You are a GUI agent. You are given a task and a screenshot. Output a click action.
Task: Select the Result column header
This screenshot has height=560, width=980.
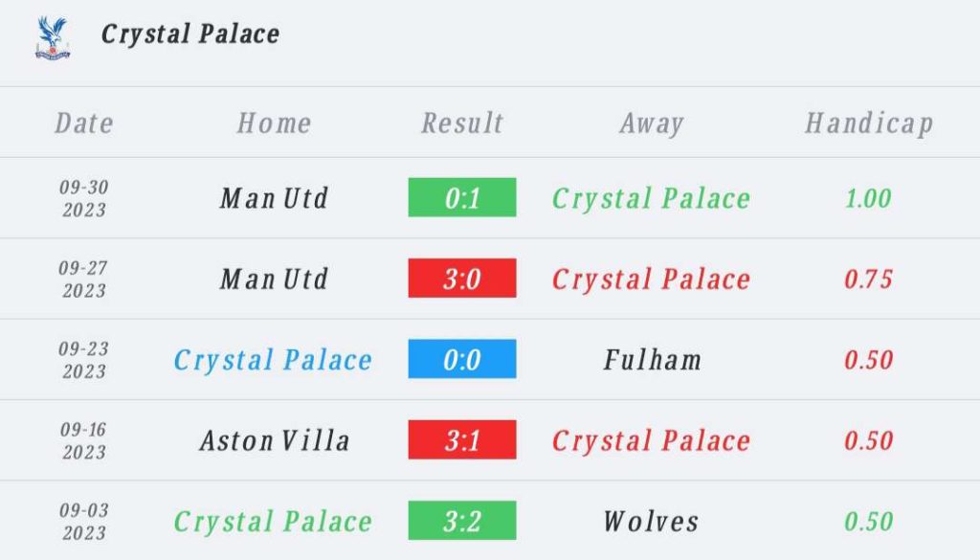point(462,123)
